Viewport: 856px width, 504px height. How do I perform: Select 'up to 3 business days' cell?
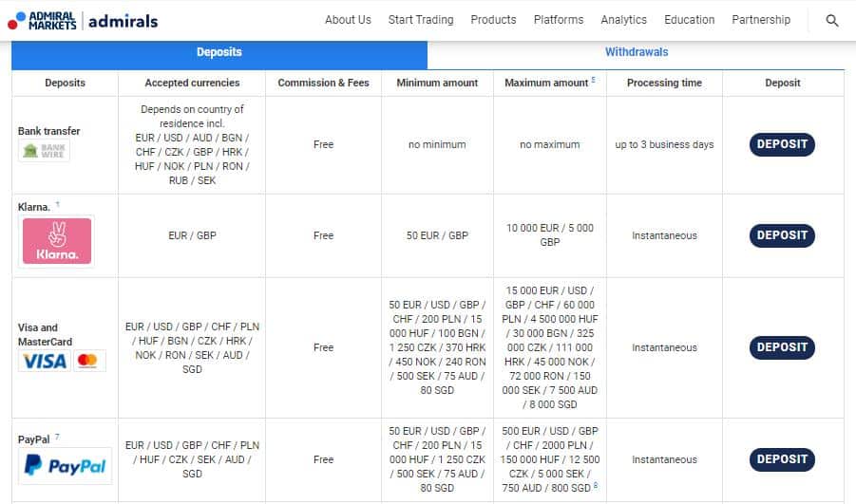pos(664,144)
